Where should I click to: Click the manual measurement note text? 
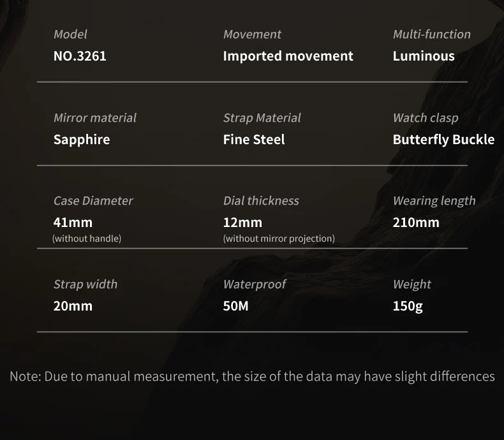point(252,376)
